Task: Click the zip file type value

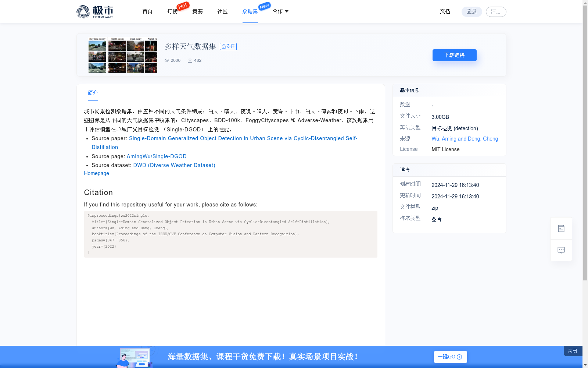Action: tap(435, 208)
